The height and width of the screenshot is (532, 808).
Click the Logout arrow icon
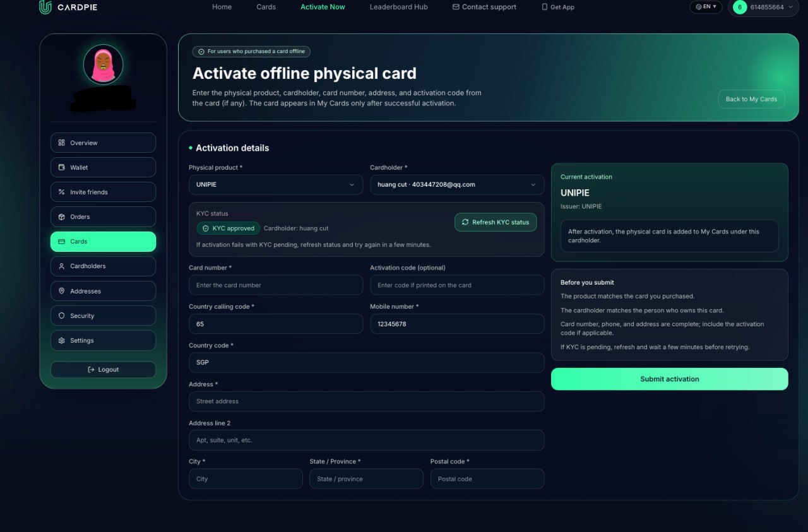(x=91, y=369)
